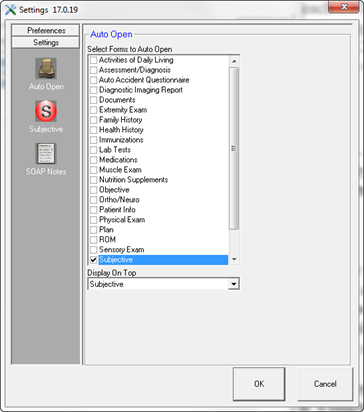Click the forms list scrollbar thumb

click(234, 148)
